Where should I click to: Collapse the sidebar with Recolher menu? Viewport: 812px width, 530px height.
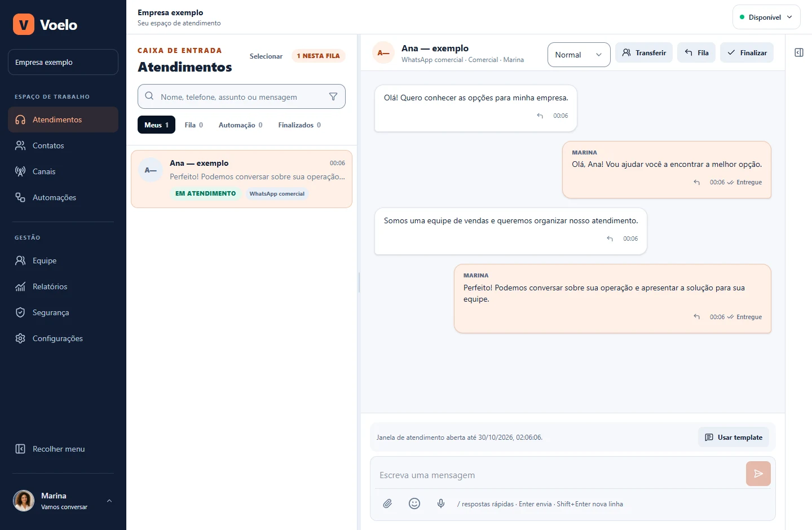63,449
